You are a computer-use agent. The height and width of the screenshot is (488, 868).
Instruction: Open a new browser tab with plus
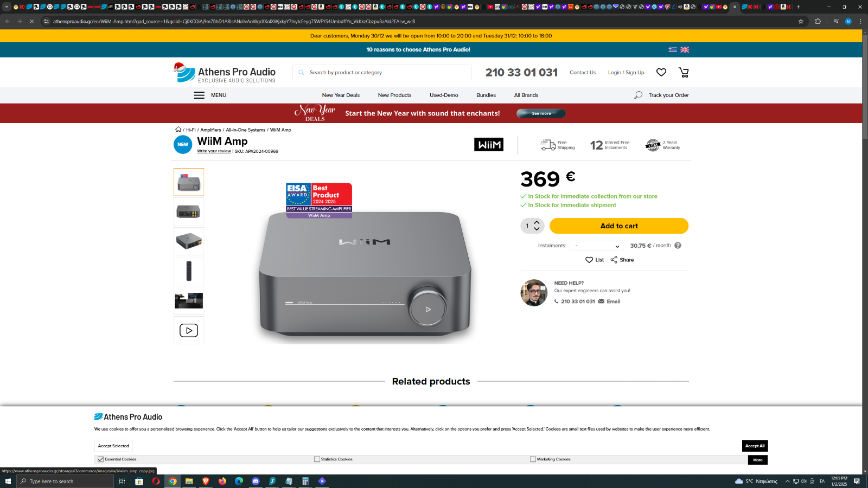(799, 7)
